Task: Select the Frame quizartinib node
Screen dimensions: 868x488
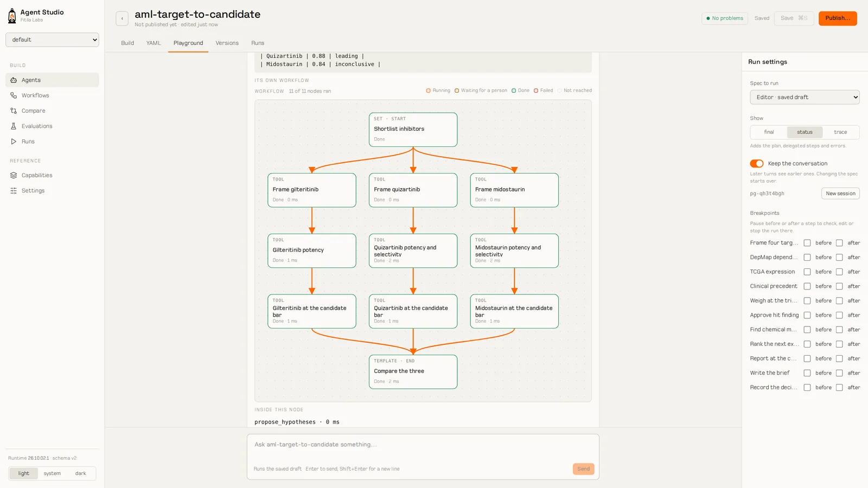Action: click(x=413, y=190)
